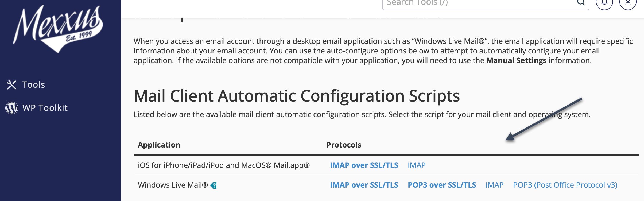
Task: Click the iOS for iPhone/iPad/iPod row text
Action: [x=224, y=165]
